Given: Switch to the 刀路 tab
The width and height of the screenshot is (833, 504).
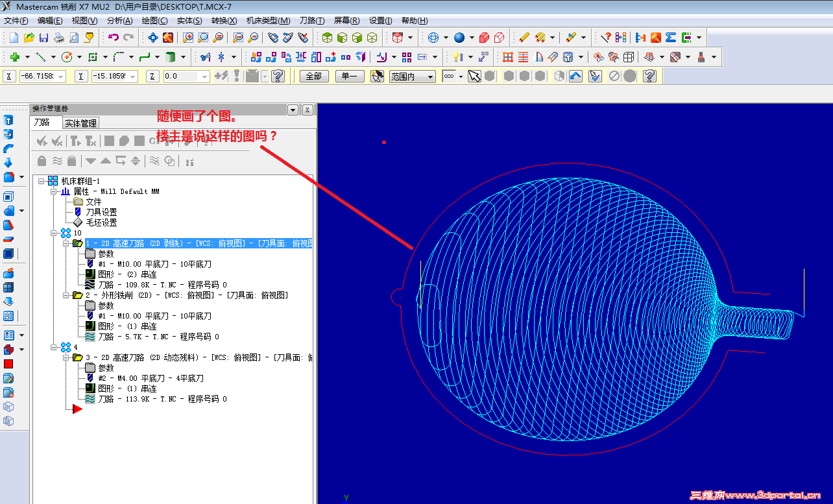Looking at the screenshot, I should (x=42, y=122).
